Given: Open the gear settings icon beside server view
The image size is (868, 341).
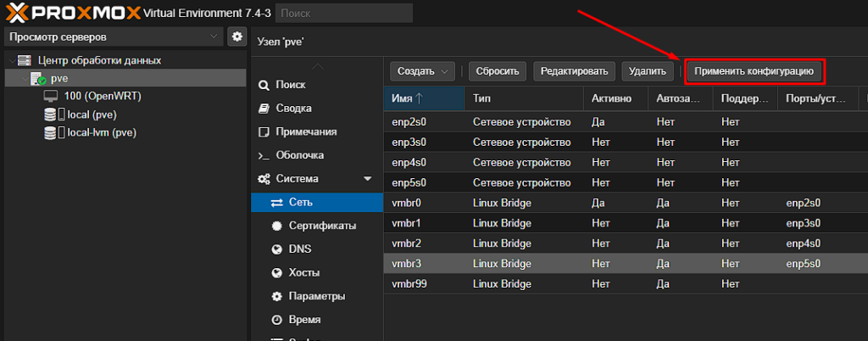Looking at the screenshot, I should (237, 37).
